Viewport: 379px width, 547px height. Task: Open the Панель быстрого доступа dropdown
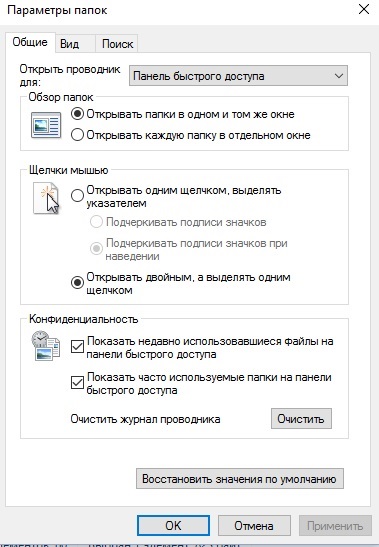click(x=238, y=75)
